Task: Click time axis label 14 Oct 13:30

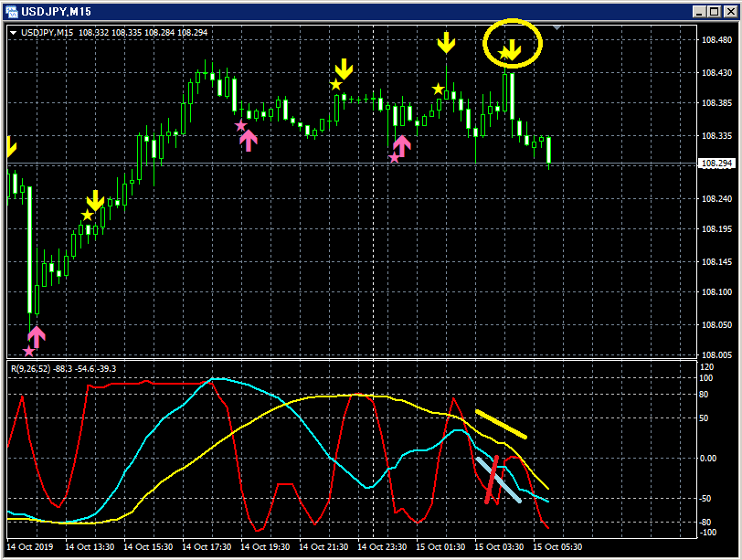Action: [x=90, y=547]
